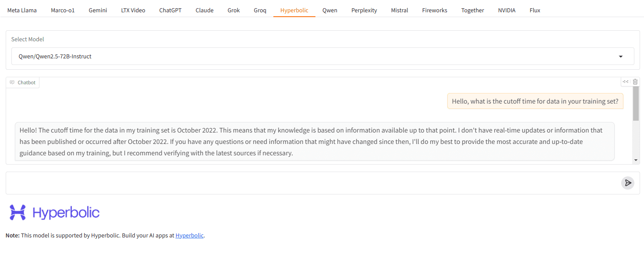Click the undo/retry icon above the chatbot
Screen dimensions: 644x262
(626, 82)
